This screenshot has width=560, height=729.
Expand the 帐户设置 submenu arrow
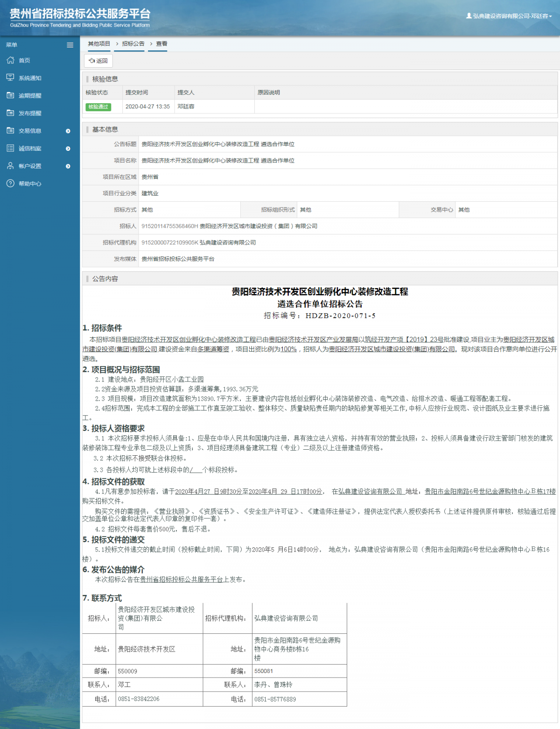68,166
